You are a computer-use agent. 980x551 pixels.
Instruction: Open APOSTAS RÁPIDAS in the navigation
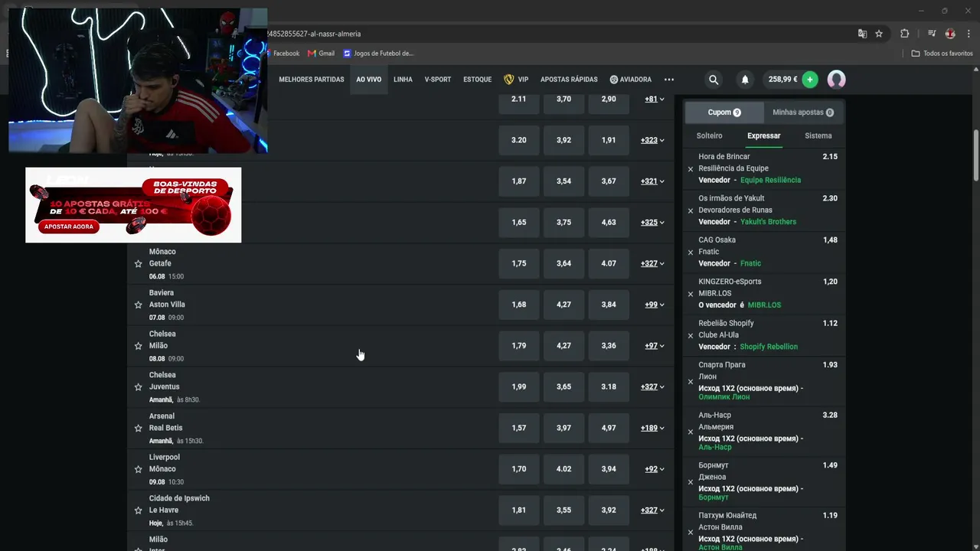pyautogui.click(x=569, y=80)
